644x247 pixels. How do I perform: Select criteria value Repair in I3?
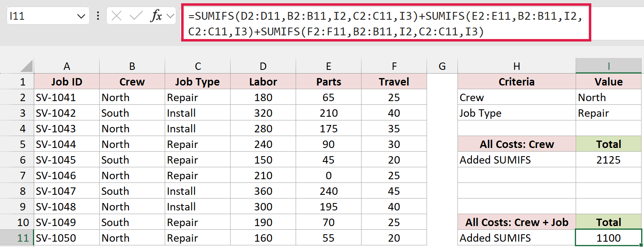[609, 113]
